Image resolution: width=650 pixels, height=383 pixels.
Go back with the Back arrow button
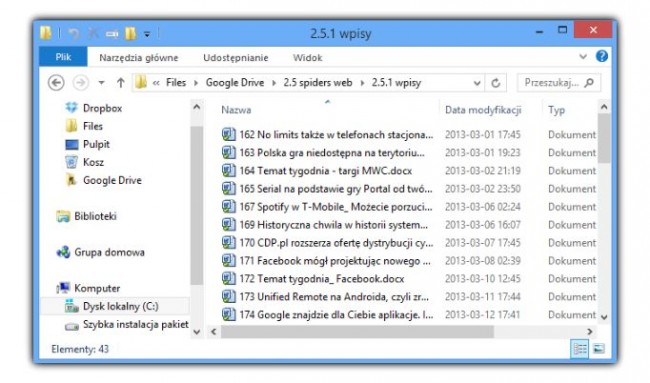(x=56, y=83)
